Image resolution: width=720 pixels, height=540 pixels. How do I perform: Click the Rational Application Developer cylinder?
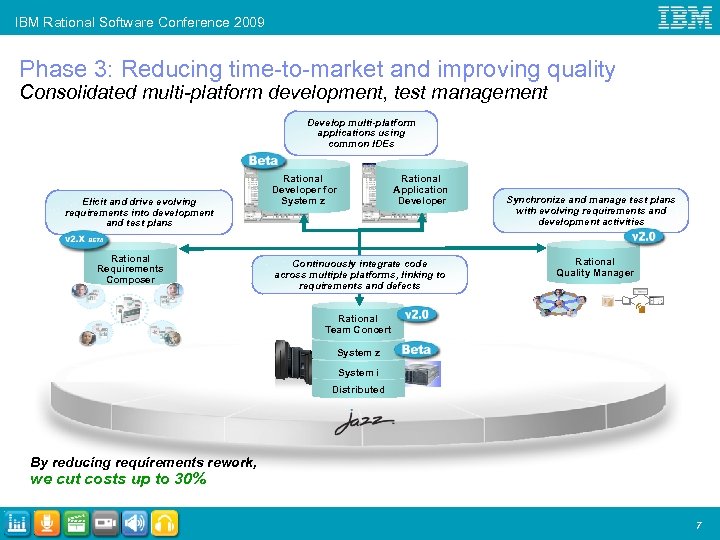click(x=421, y=186)
